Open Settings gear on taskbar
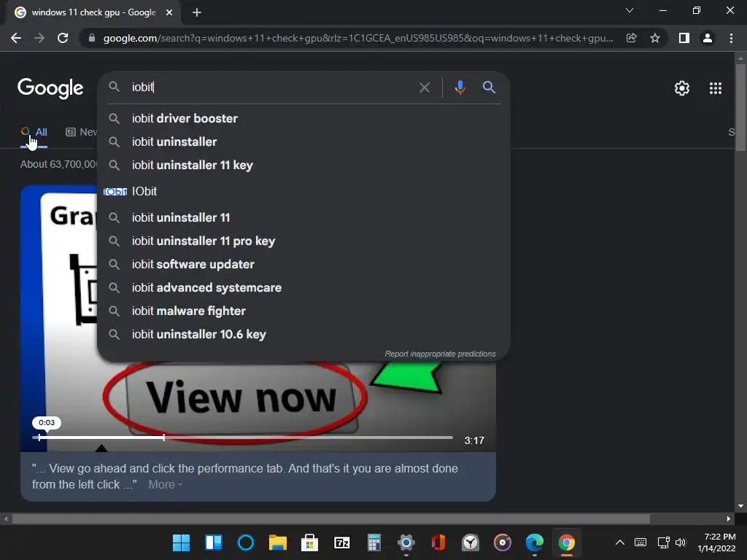This screenshot has height=560, width=747. 406,542
